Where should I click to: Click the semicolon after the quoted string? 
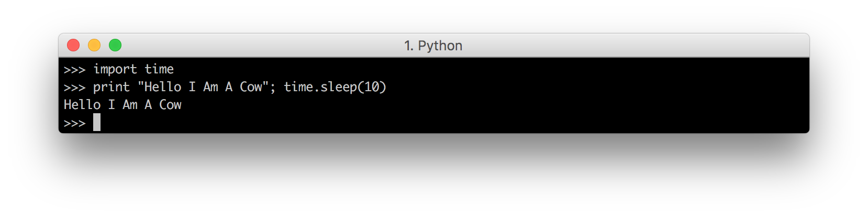click(x=273, y=89)
